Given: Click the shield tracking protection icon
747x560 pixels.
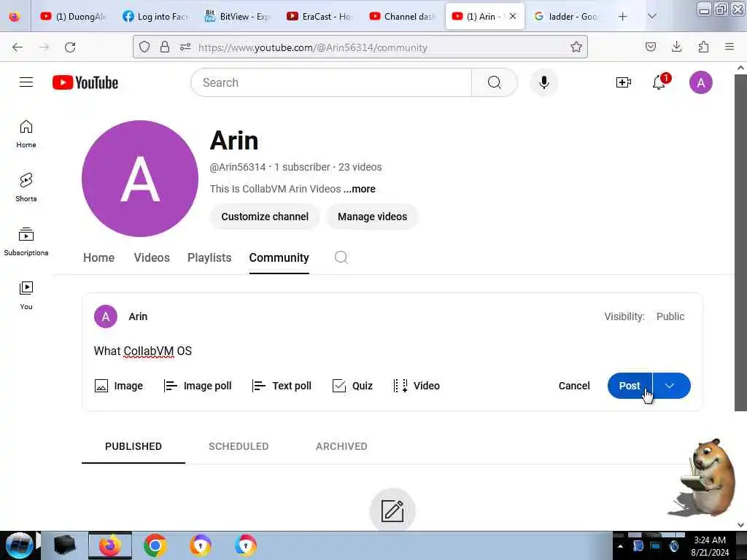Looking at the screenshot, I should pyautogui.click(x=144, y=47).
